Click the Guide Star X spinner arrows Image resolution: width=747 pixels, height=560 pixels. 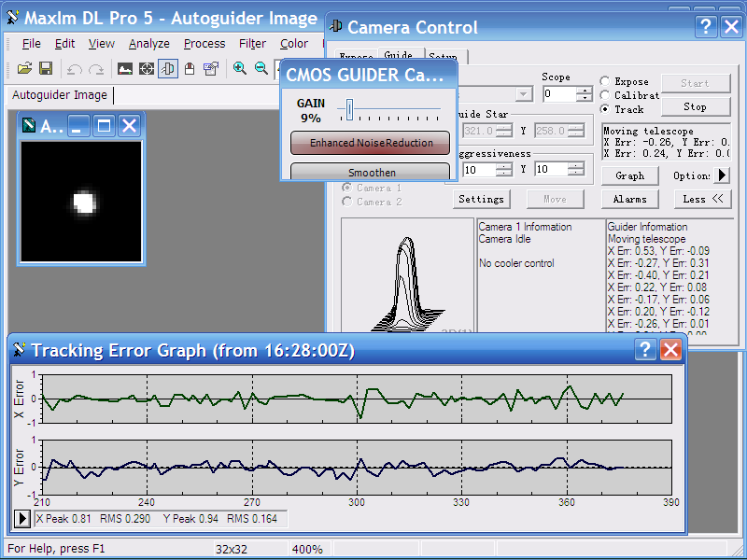tap(504, 131)
